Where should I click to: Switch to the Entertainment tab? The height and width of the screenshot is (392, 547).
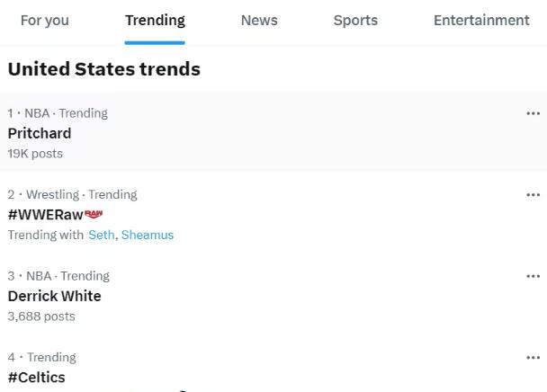coord(481,20)
